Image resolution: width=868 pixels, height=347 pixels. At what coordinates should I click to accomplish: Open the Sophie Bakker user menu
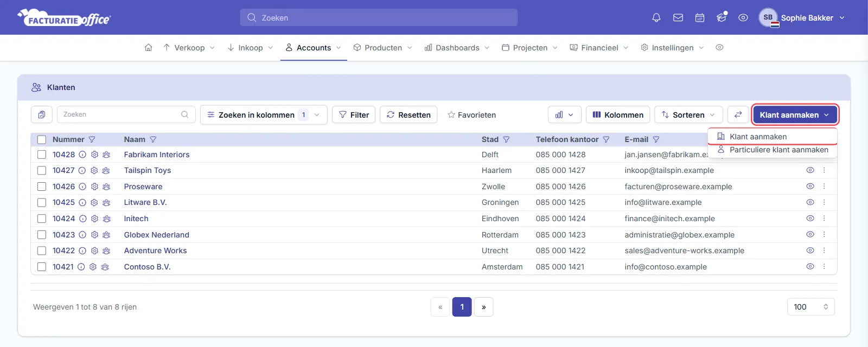[802, 17]
